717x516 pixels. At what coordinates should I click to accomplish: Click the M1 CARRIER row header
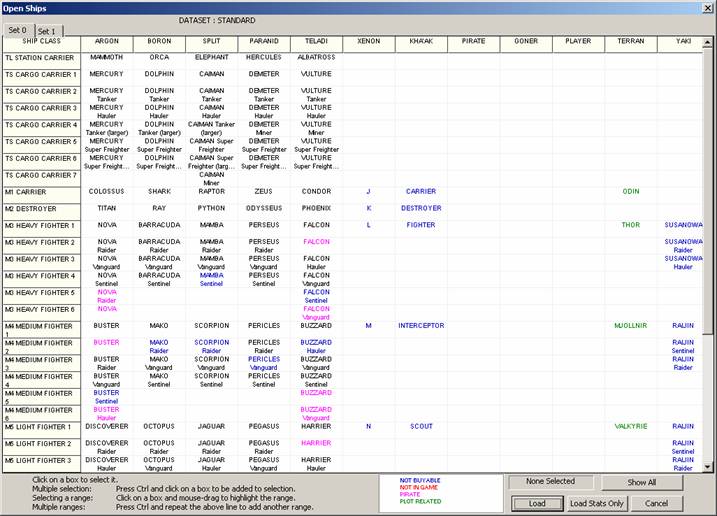pos(40,191)
